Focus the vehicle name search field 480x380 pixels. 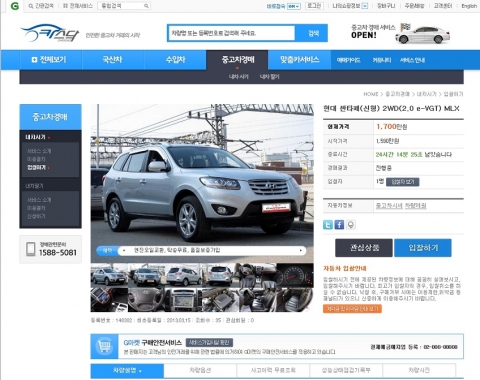231,33
